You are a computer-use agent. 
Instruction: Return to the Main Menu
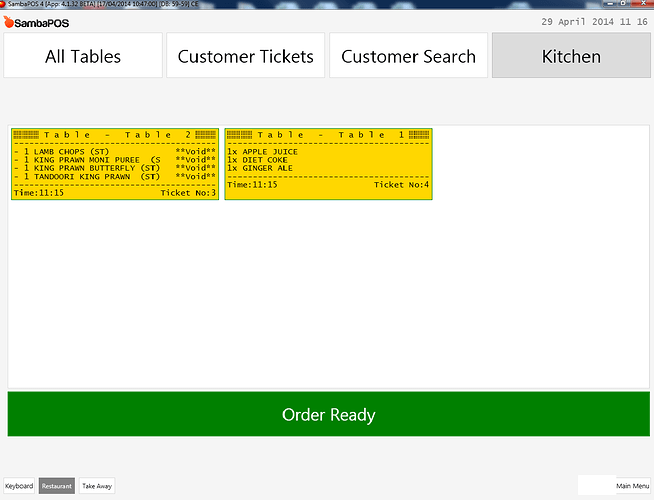(x=632, y=486)
